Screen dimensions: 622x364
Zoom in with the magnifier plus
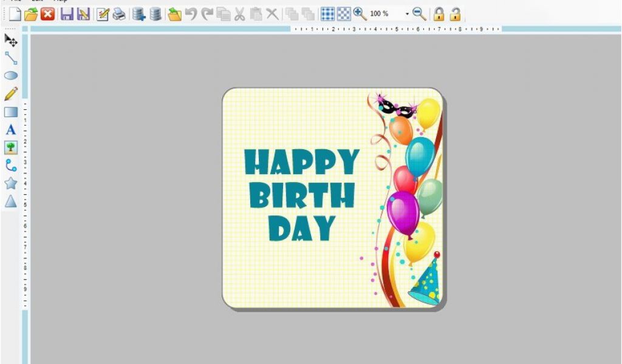[x=360, y=15]
